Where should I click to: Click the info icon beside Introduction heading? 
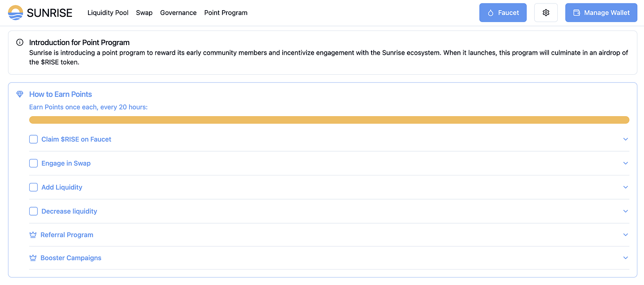click(x=19, y=42)
